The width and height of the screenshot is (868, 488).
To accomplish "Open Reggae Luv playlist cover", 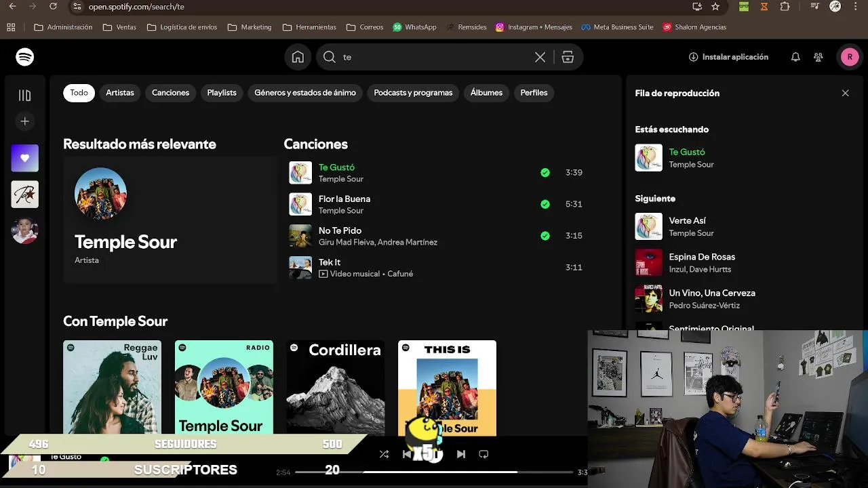I will [x=112, y=388].
